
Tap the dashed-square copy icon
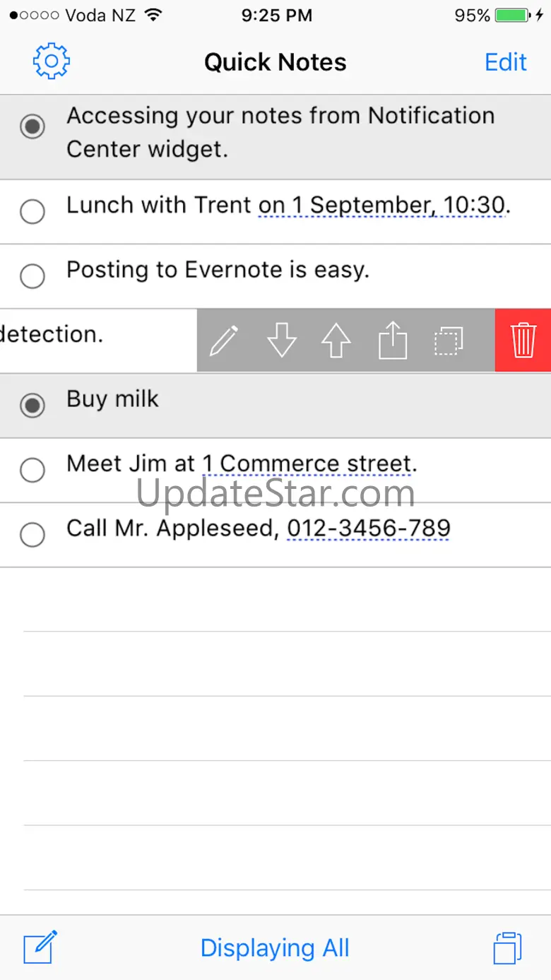point(449,341)
